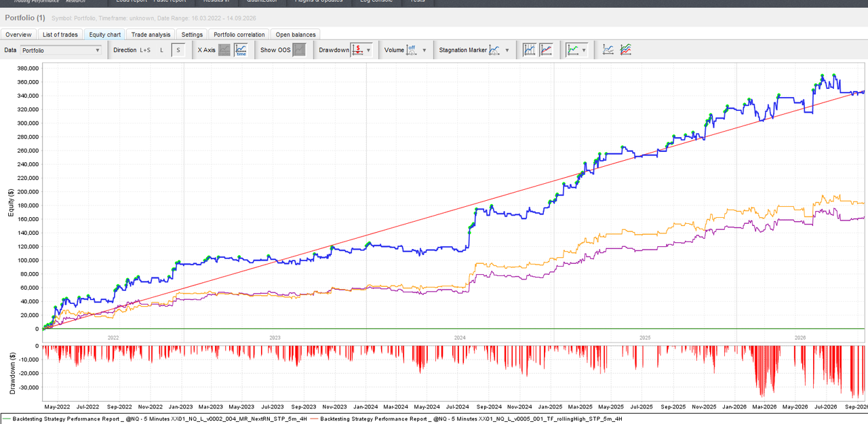This screenshot has width=868, height=424.
Task: Switch X Axis to time mode
Action: click(x=241, y=50)
